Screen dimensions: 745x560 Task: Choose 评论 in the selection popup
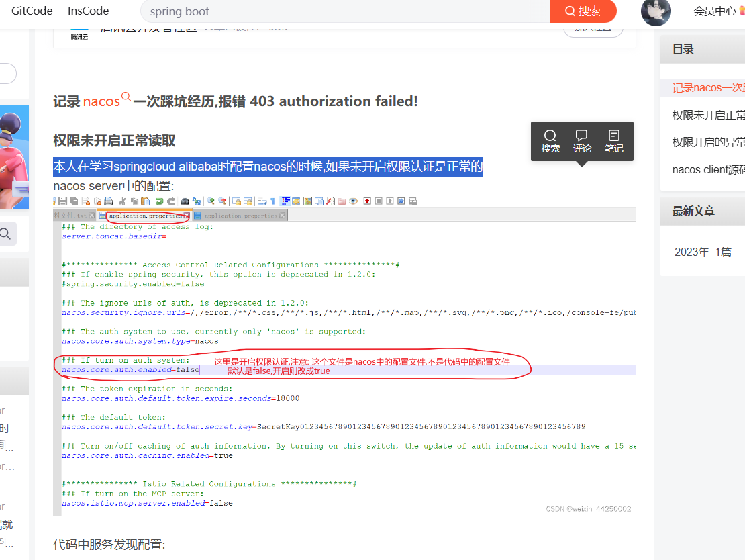[582, 141]
